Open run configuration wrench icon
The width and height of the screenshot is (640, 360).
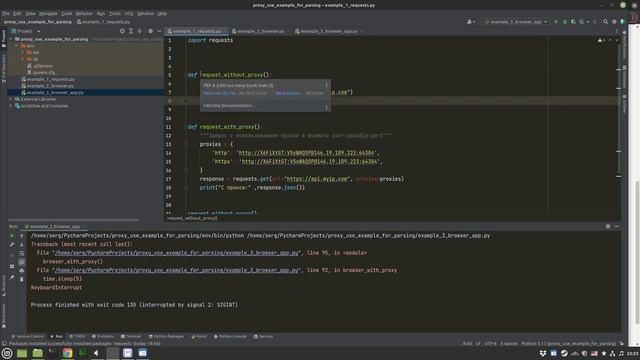(x=12, y=244)
